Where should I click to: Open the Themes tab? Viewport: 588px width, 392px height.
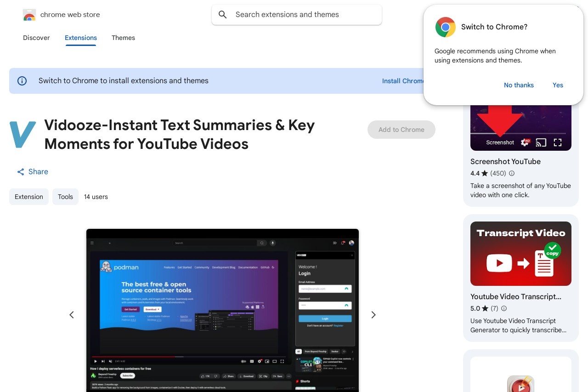pos(123,38)
